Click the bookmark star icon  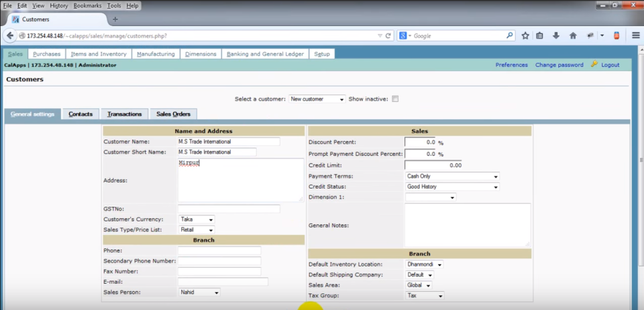pyautogui.click(x=525, y=36)
